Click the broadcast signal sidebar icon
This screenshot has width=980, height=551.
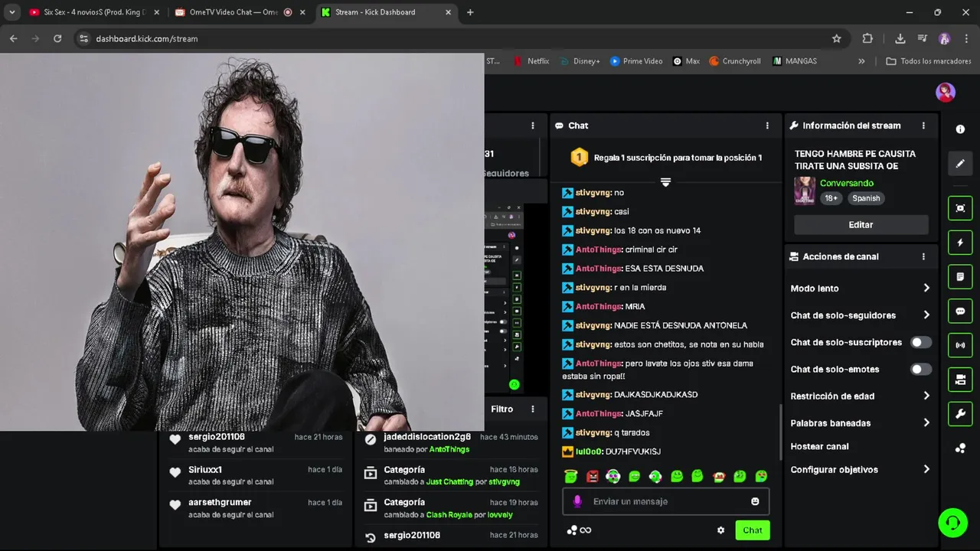coord(960,345)
